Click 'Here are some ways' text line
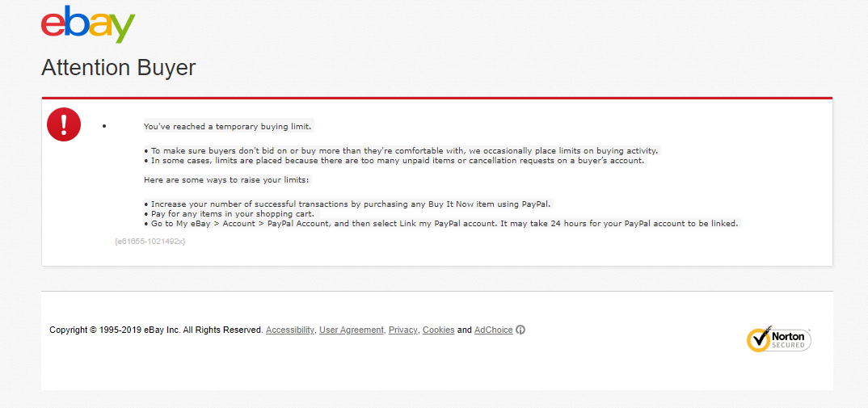The height and width of the screenshot is (408, 868). coord(226,179)
